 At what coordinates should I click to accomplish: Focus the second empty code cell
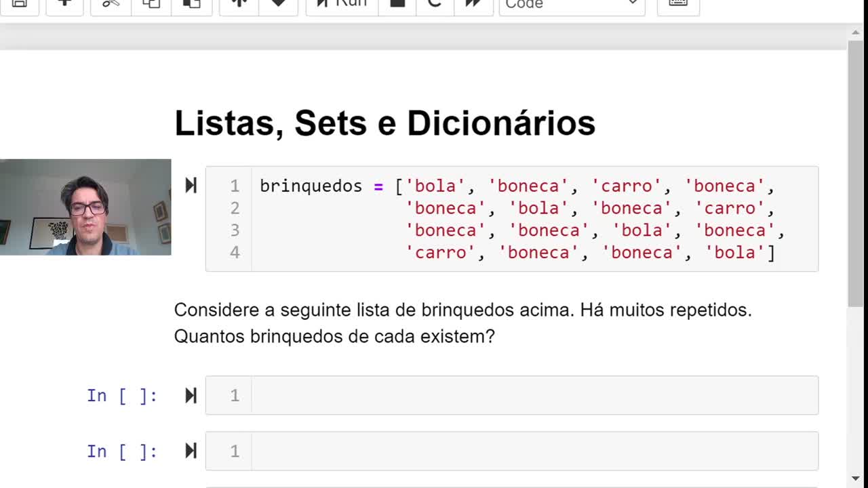(x=512, y=451)
